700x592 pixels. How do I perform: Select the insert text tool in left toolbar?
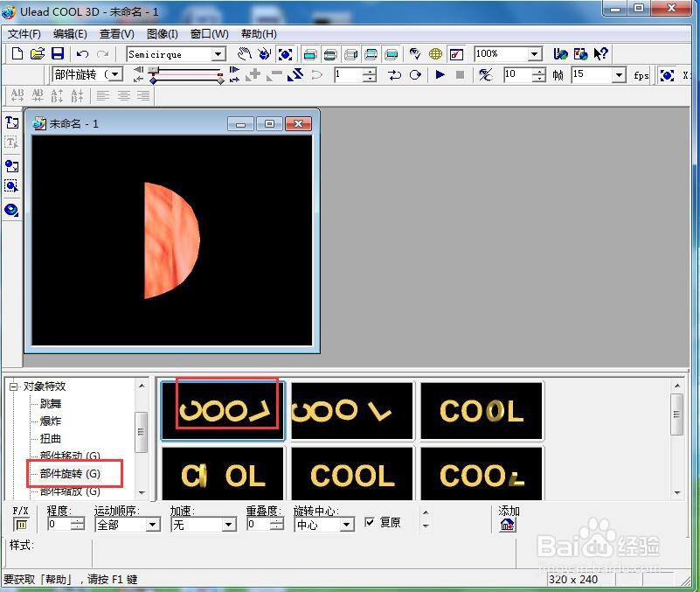[11, 122]
